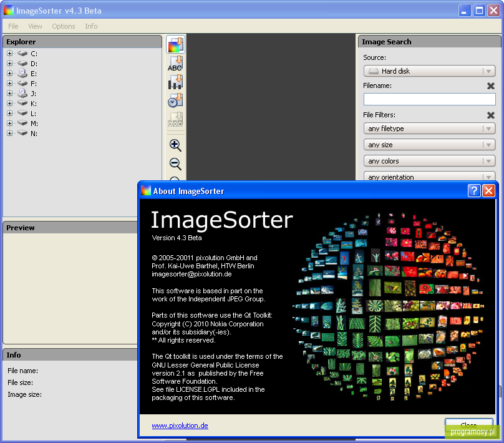Reset File Filters with the X icon

tap(491, 115)
